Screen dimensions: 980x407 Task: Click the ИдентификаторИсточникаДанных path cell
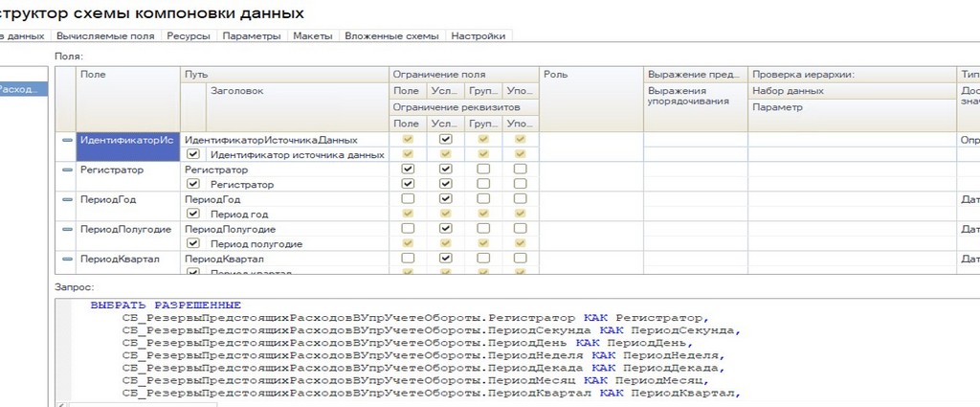click(x=284, y=140)
